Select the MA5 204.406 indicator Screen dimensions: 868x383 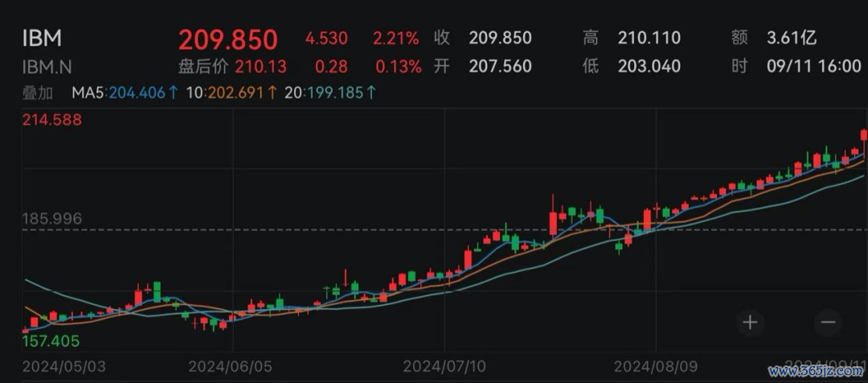[x=125, y=93]
